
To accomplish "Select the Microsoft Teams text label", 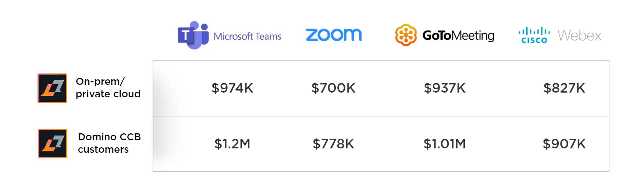I will 248,36.
